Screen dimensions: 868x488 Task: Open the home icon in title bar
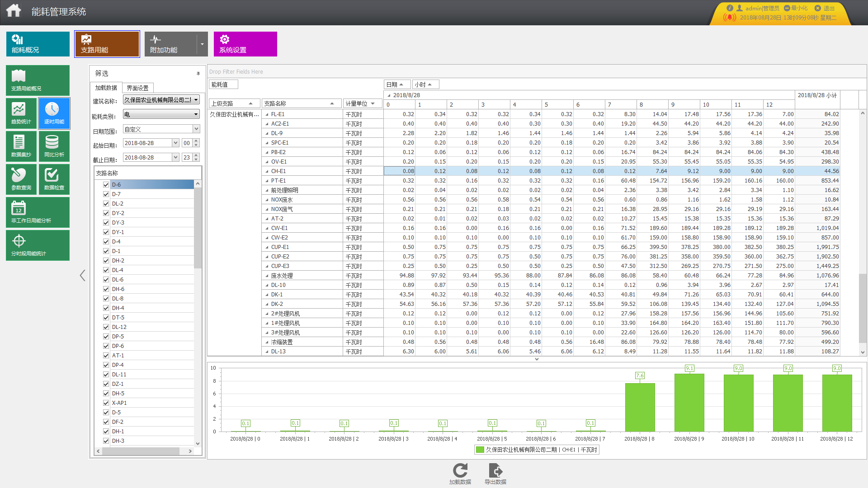coord(14,10)
